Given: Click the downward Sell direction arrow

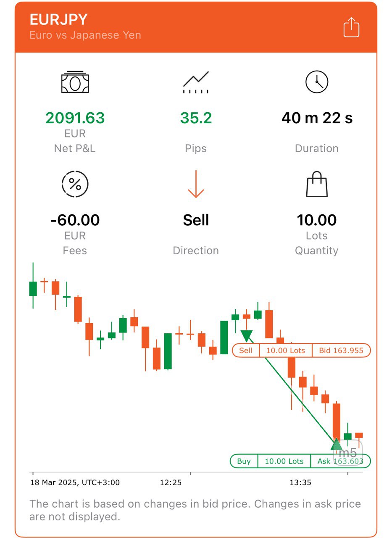Looking at the screenshot, I should point(196,185).
